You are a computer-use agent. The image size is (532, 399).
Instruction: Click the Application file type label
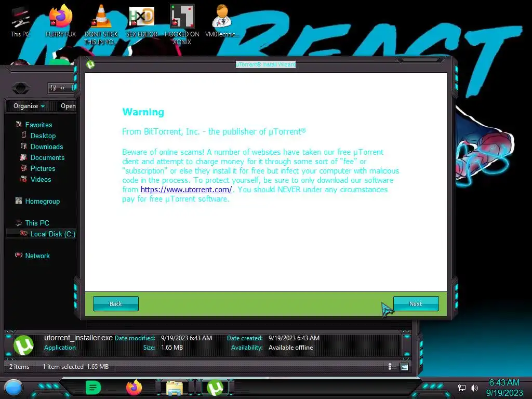pyautogui.click(x=60, y=348)
